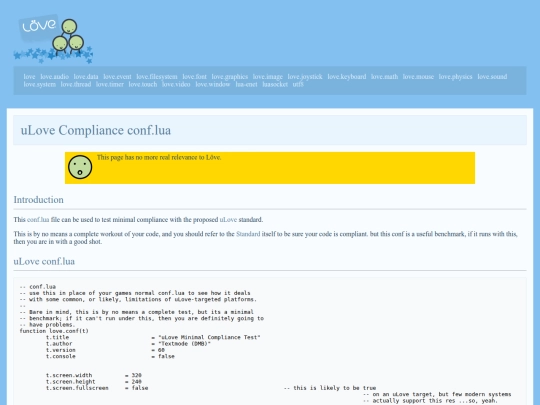
Task: Click the uLove conf.lua section heading
Action: pyautogui.click(x=44, y=261)
